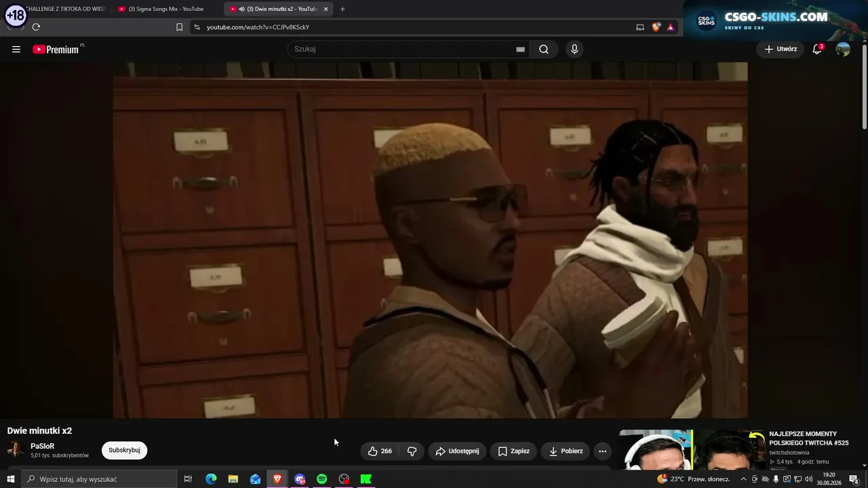Select the Dwie minutki x2 tab
868x488 pixels.
[279, 9]
